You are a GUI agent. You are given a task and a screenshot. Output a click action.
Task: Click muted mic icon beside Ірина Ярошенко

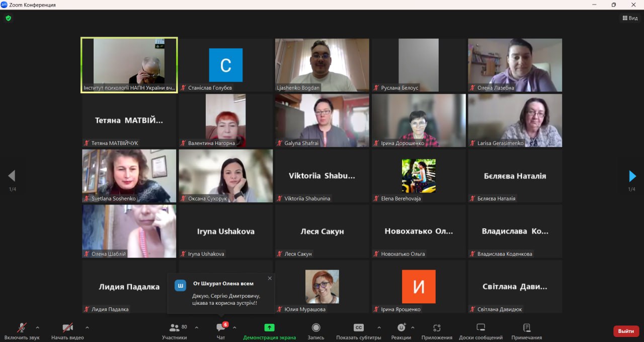pos(376,309)
